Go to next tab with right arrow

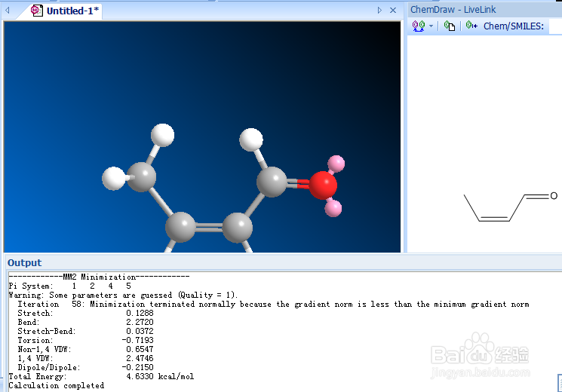click(x=379, y=11)
